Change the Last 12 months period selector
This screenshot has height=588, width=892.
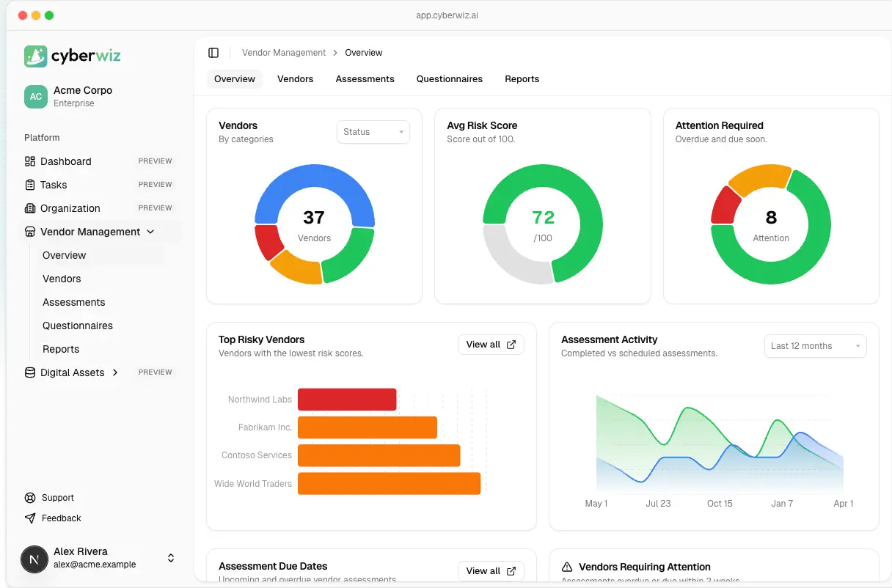click(x=815, y=345)
